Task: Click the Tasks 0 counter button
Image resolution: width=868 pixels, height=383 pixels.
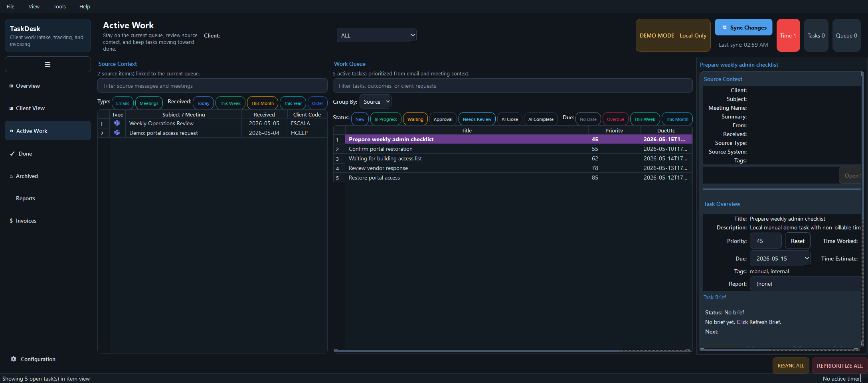Action: (816, 36)
